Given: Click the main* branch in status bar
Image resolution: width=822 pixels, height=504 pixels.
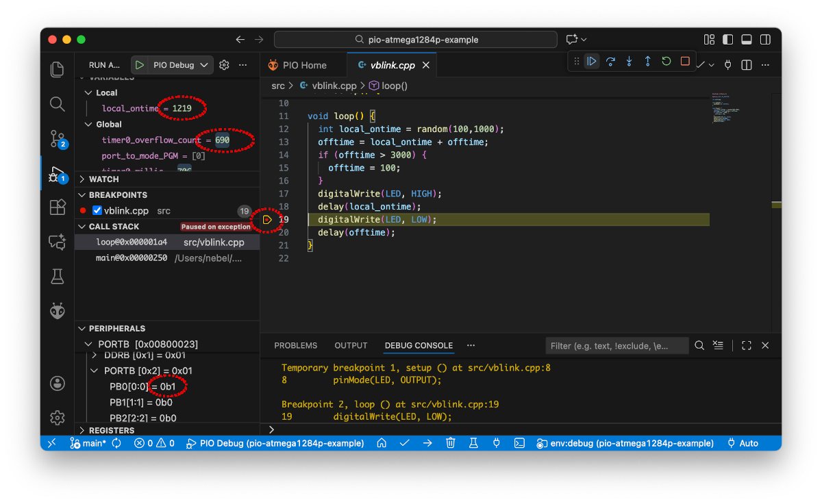Looking at the screenshot, I should click(88, 443).
